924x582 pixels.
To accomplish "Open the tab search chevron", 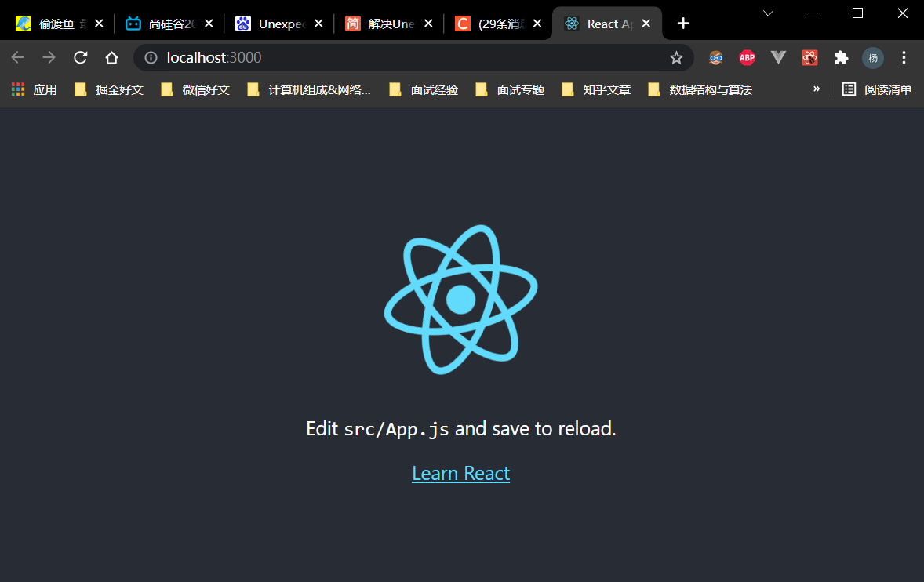I will pyautogui.click(x=768, y=13).
